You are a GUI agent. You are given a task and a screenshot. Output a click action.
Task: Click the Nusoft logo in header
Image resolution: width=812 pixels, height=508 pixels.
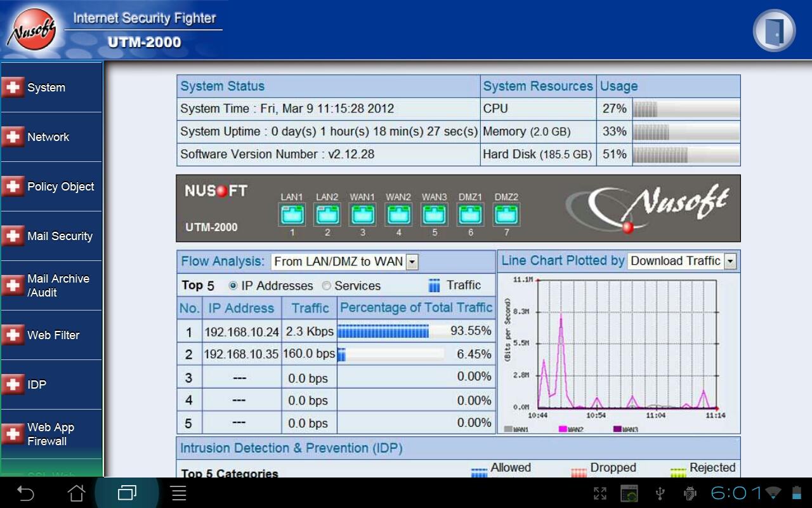pyautogui.click(x=32, y=30)
